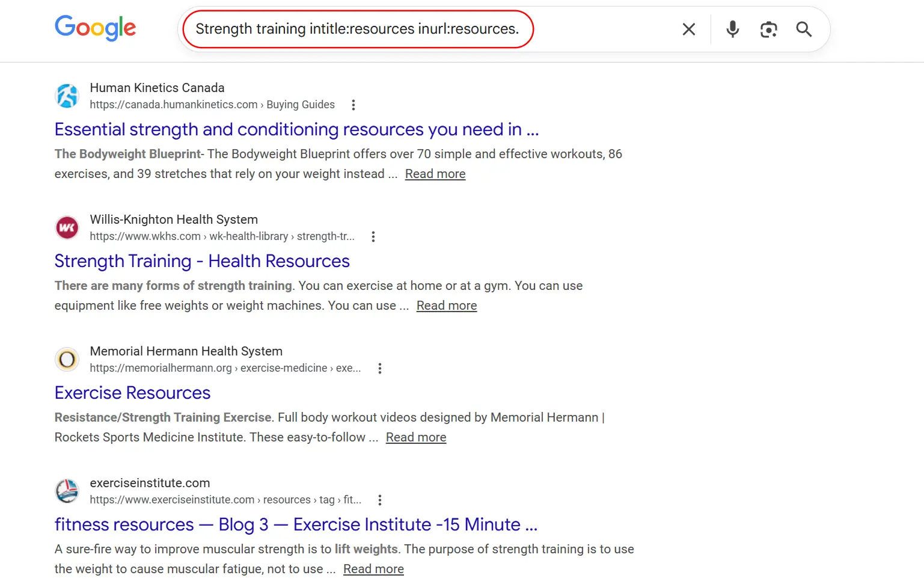Screen dimensions: 924x584
Task: Click the search magnifier icon
Action: (x=804, y=28)
